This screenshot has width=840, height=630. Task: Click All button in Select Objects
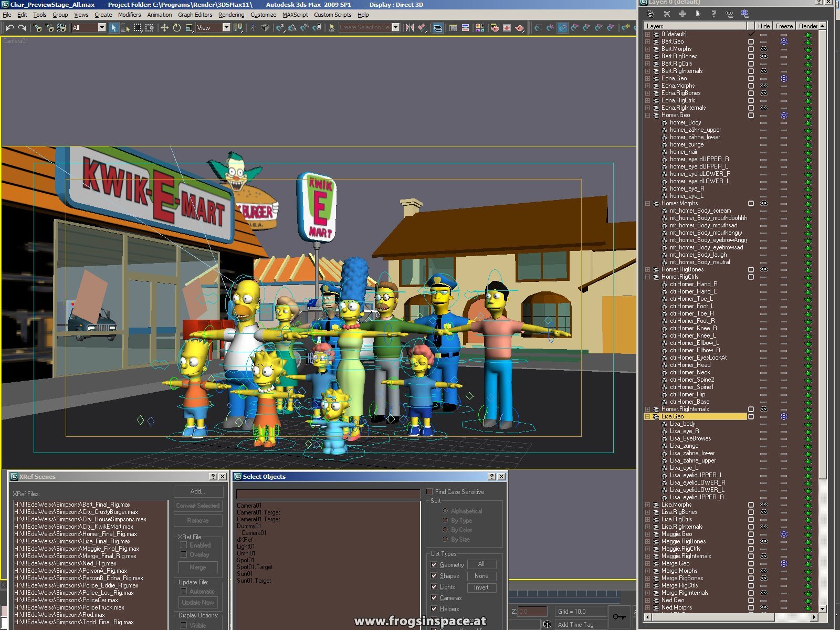click(x=481, y=564)
